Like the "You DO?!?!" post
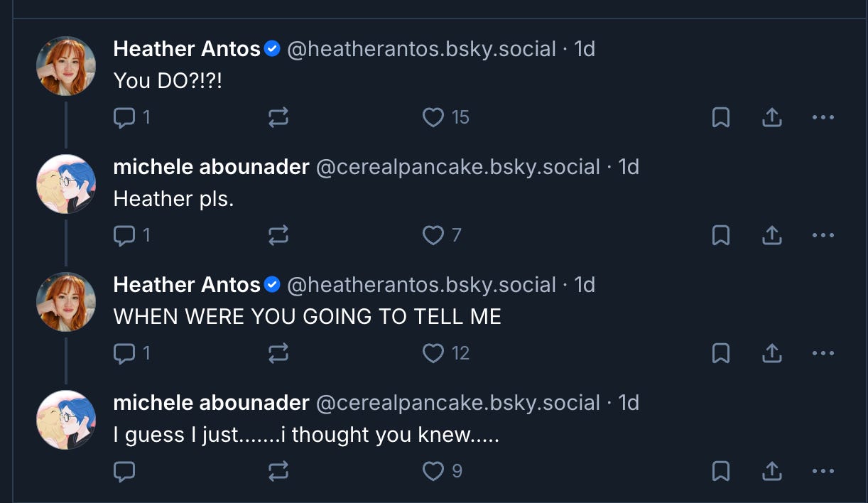Image resolution: width=868 pixels, height=503 pixels. pos(433,117)
